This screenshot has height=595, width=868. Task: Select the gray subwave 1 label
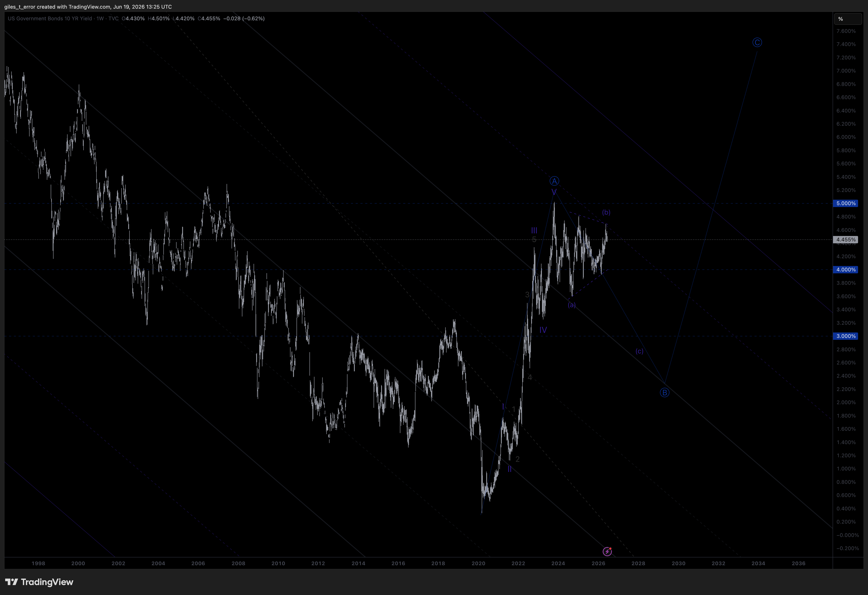point(514,410)
